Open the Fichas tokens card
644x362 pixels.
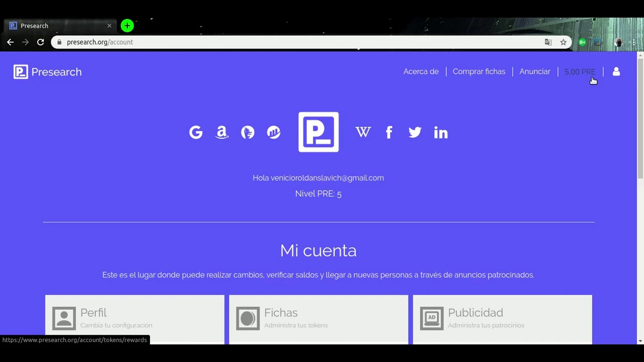[x=318, y=319]
